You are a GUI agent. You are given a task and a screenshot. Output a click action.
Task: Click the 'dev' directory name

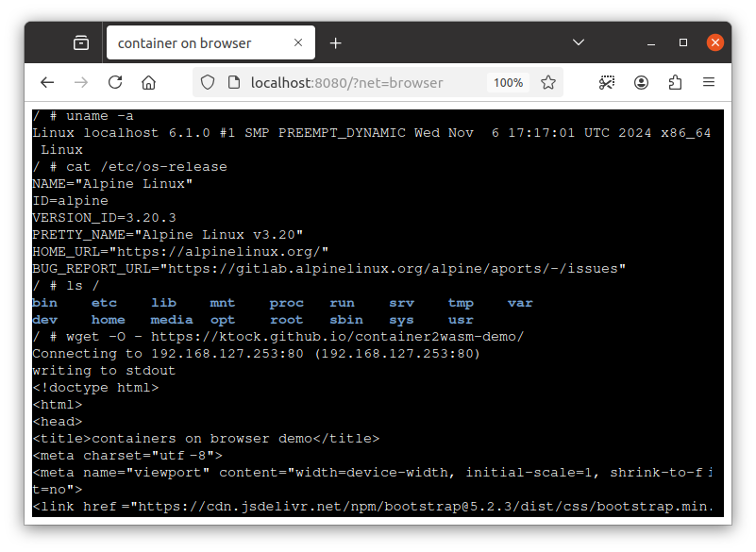[45, 320]
